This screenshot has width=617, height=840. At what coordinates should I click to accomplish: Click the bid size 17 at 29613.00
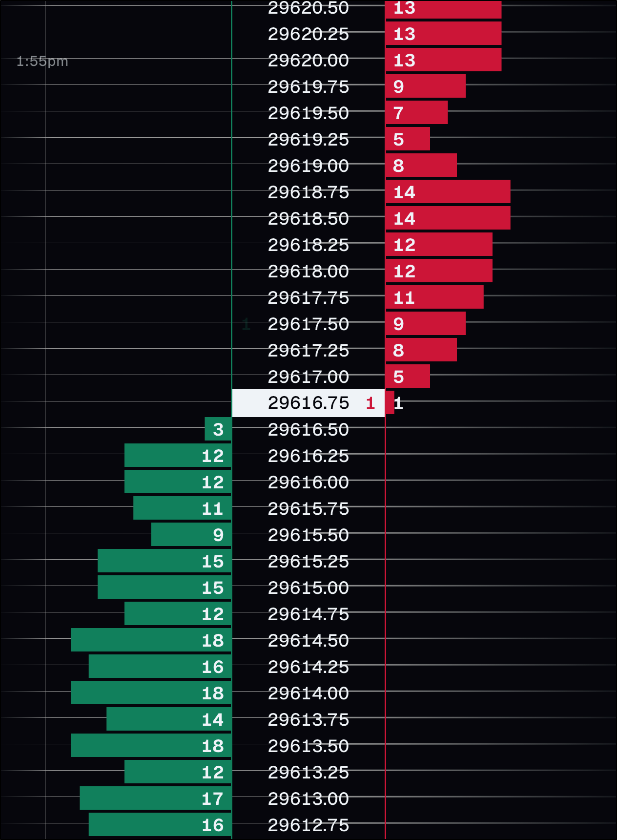click(x=213, y=798)
